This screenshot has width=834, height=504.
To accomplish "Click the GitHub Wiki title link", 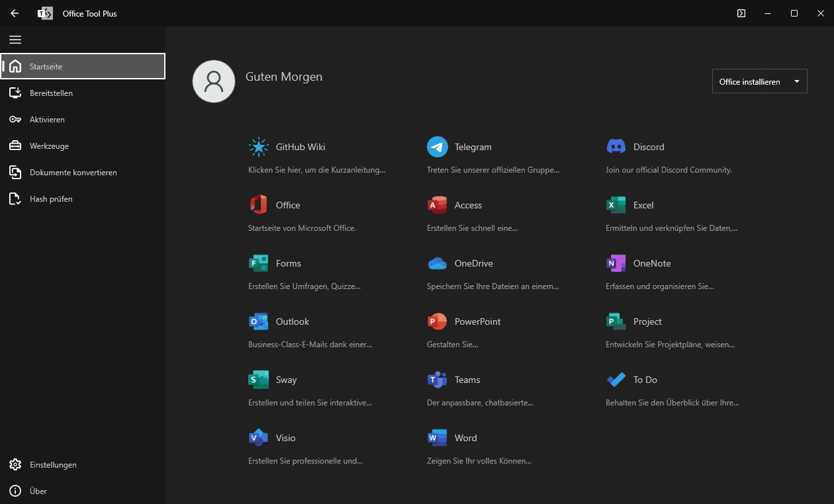I will pyautogui.click(x=301, y=147).
